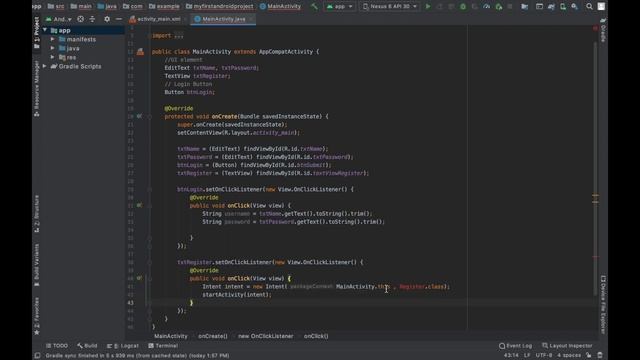Open Device File Explorer side panel
The height and width of the screenshot is (360, 640).
[x=603, y=304]
